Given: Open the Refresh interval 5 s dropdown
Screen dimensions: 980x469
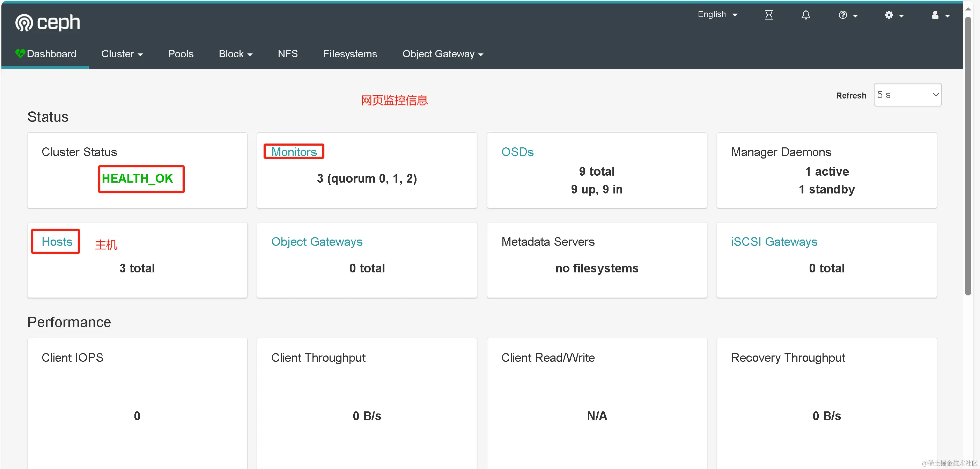Looking at the screenshot, I should 907,95.
